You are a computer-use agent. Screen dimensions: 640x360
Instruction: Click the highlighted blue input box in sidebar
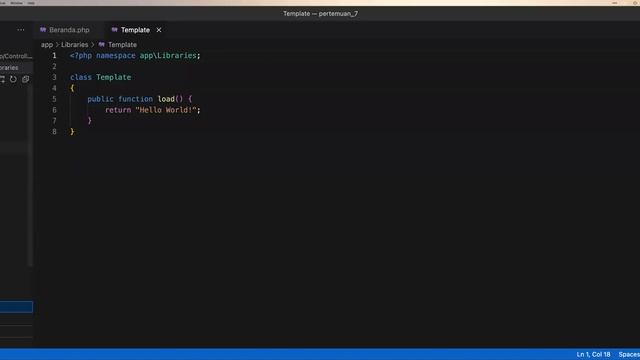(16, 307)
